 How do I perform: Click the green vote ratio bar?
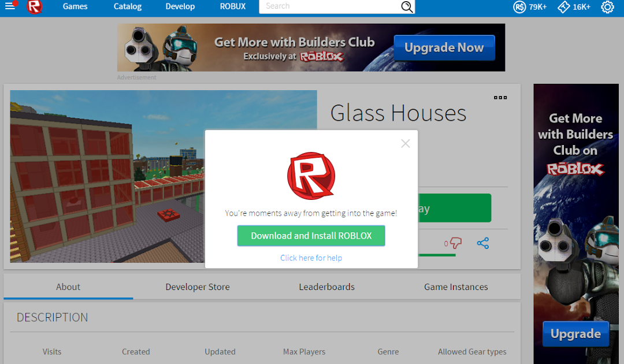pos(437,255)
